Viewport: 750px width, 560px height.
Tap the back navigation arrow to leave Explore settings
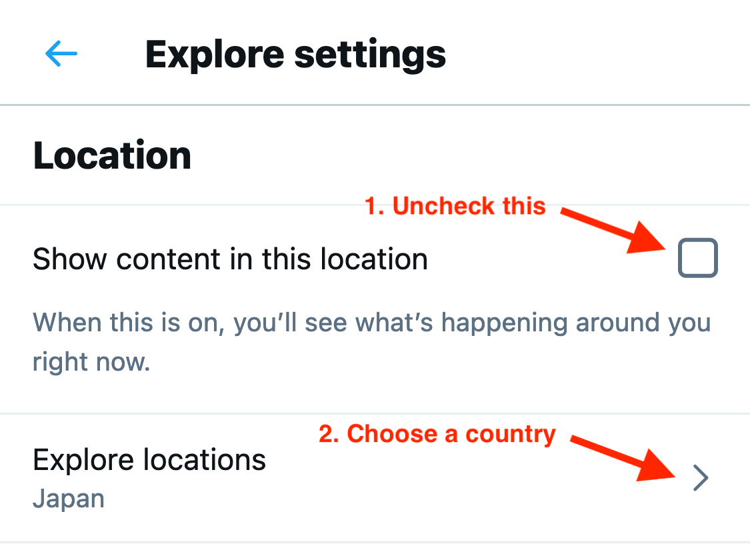coord(61,53)
